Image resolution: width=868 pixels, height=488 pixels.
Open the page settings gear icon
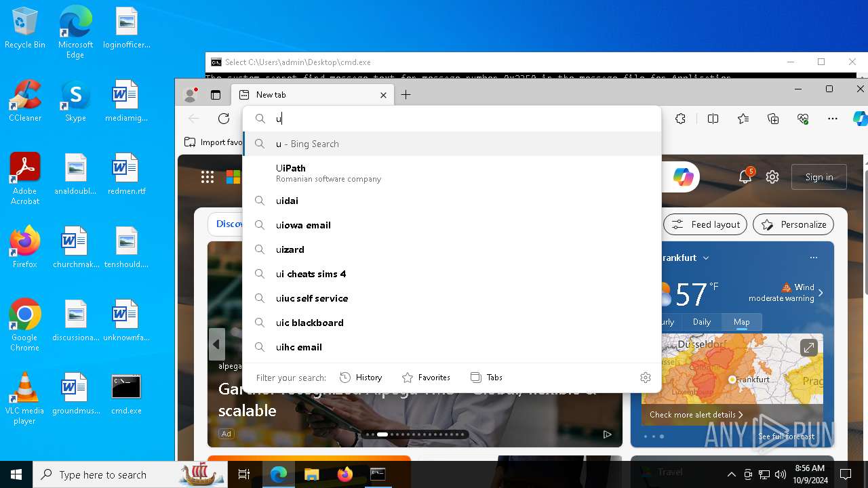(772, 177)
